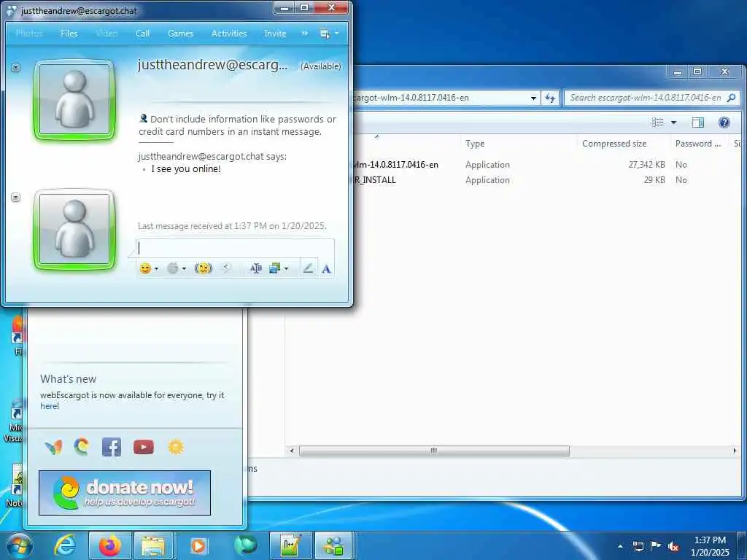Click the contact's display picture
Image resolution: width=747 pixels, height=560 pixels.
point(74,99)
